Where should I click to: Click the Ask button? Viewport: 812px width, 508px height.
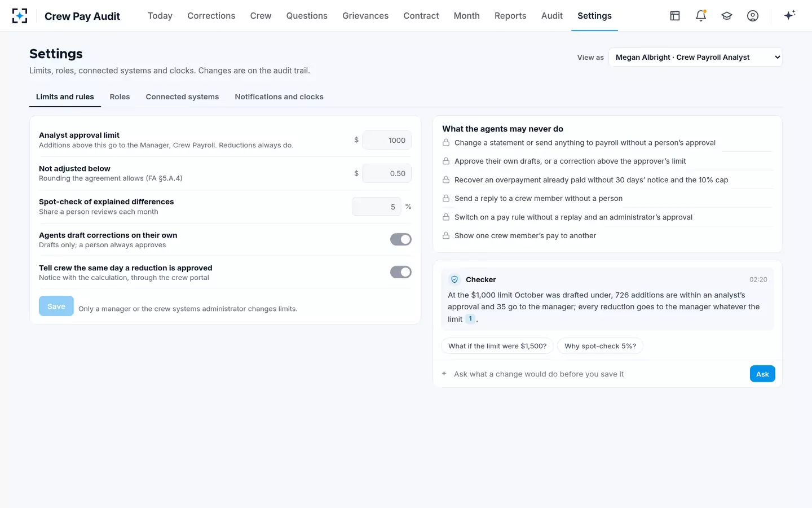point(762,374)
